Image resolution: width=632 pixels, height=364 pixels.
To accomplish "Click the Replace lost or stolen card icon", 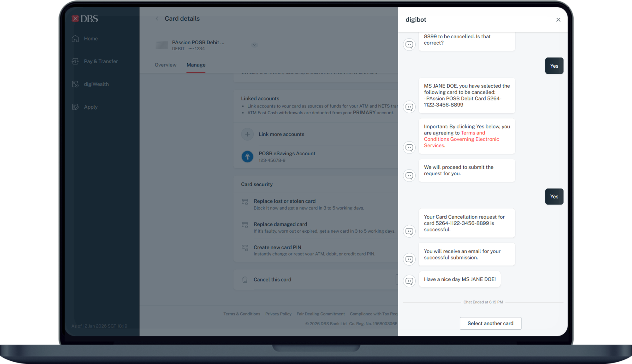I will tap(245, 202).
